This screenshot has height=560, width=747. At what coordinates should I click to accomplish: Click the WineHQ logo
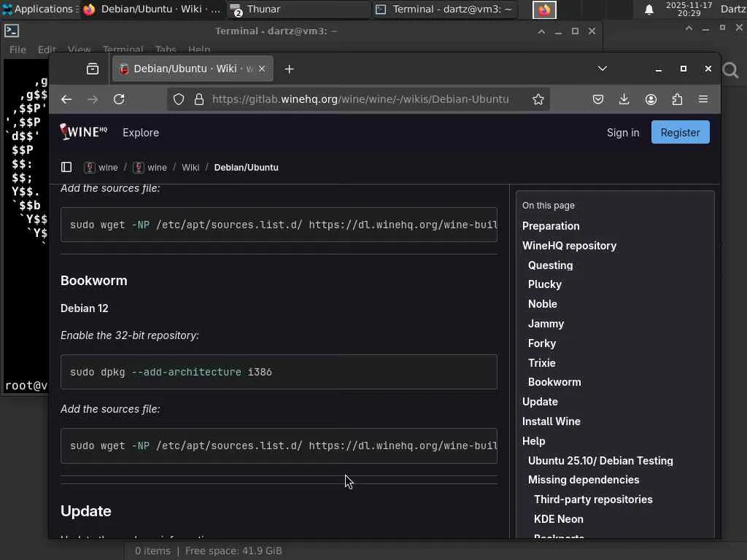pos(84,132)
